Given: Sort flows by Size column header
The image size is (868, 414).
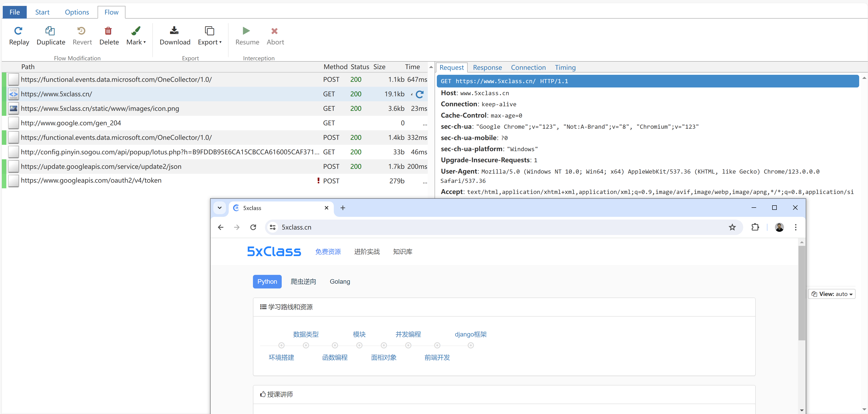Looking at the screenshot, I should pos(379,67).
